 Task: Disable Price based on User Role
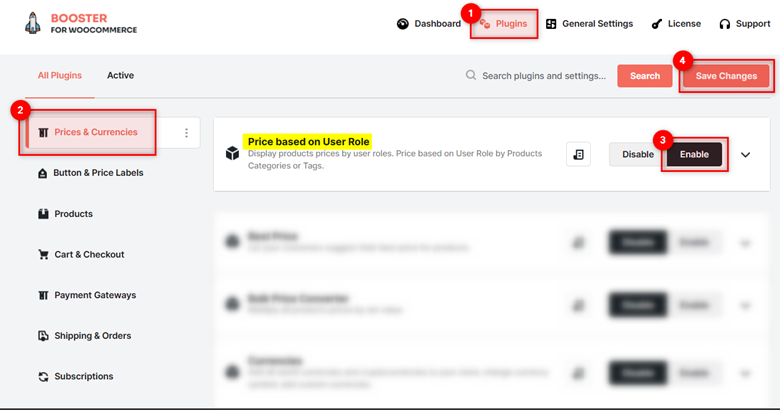tap(638, 154)
